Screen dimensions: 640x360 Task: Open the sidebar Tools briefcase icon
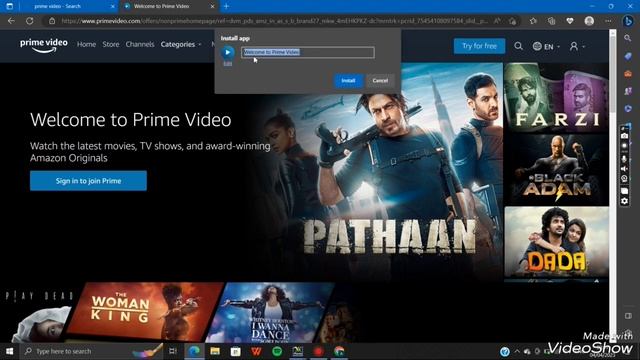[628, 74]
